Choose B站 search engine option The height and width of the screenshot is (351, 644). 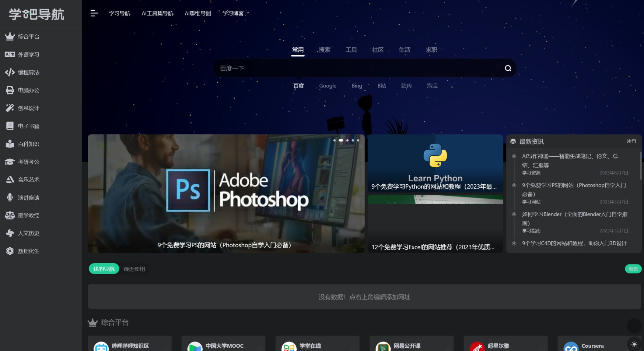[x=381, y=86]
